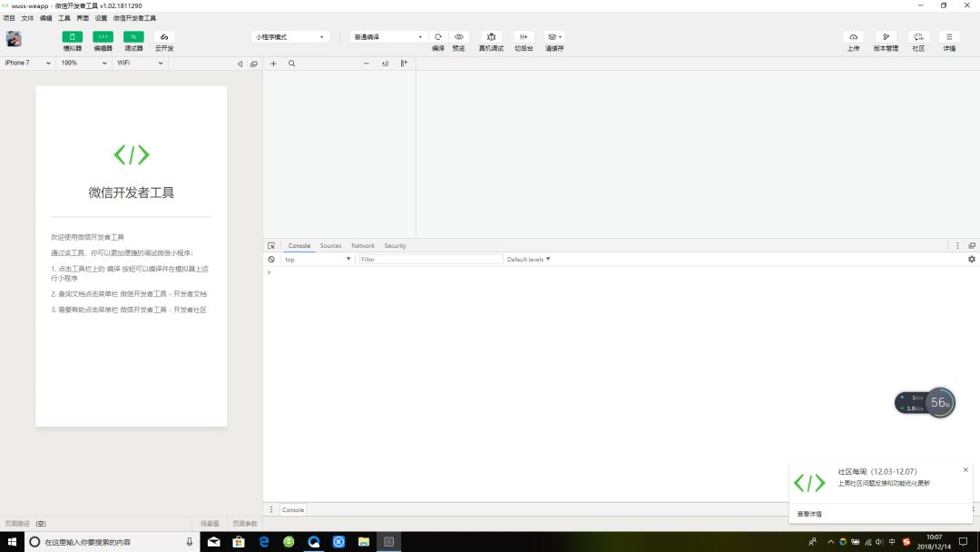Image resolution: width=980 pixels, height=552 pixels.
Task: Click the search icon in file panel
Action: [x=292, y=64]
